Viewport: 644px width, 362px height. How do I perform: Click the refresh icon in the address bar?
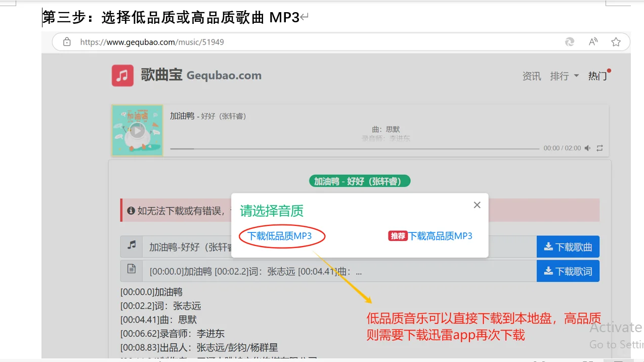click(x=569, y=42)
